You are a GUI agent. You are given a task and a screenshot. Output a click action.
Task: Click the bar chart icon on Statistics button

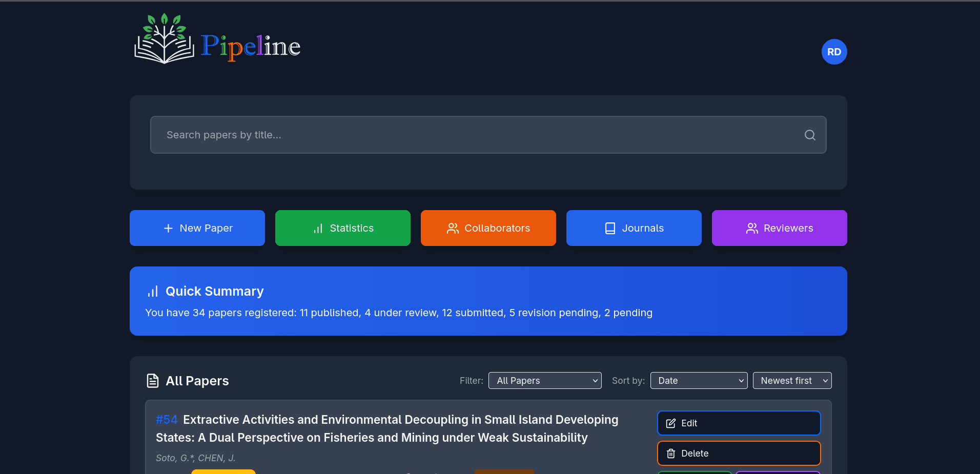point(318,228)
